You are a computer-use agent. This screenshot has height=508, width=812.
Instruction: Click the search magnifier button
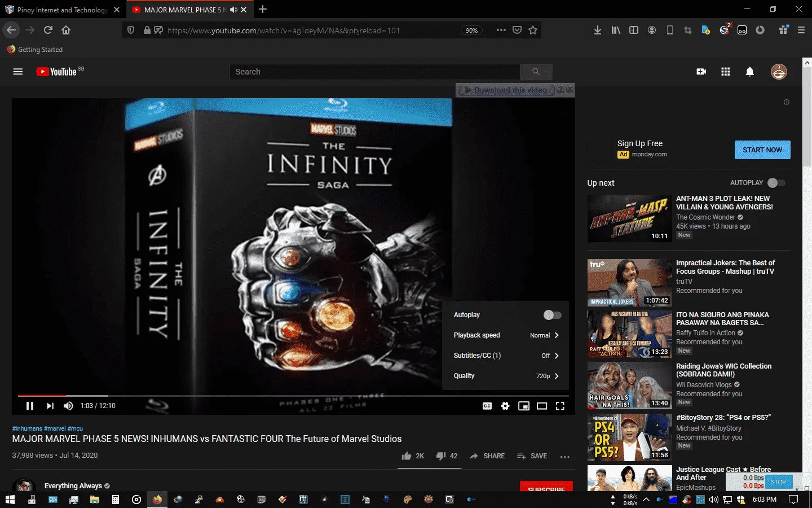tap(536, 72)
